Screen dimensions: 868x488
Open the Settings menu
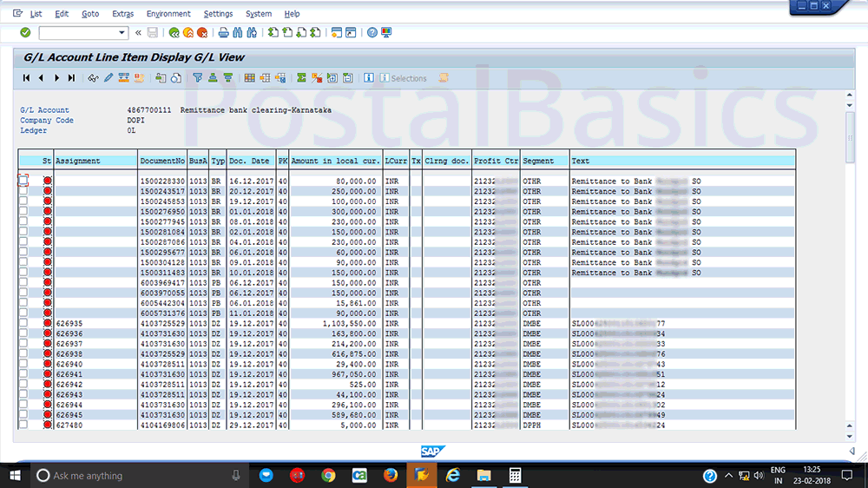click(218, 14)
